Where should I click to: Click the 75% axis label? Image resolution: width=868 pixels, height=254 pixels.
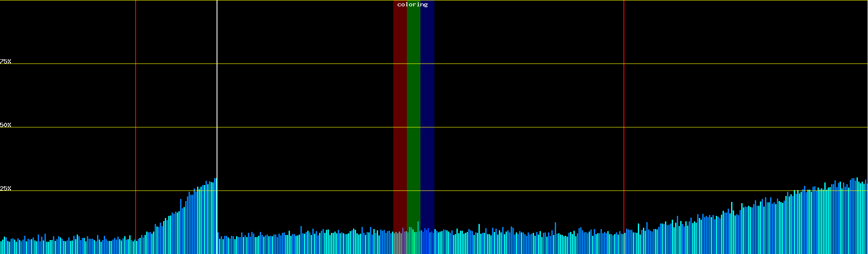(x=6, y=61)
